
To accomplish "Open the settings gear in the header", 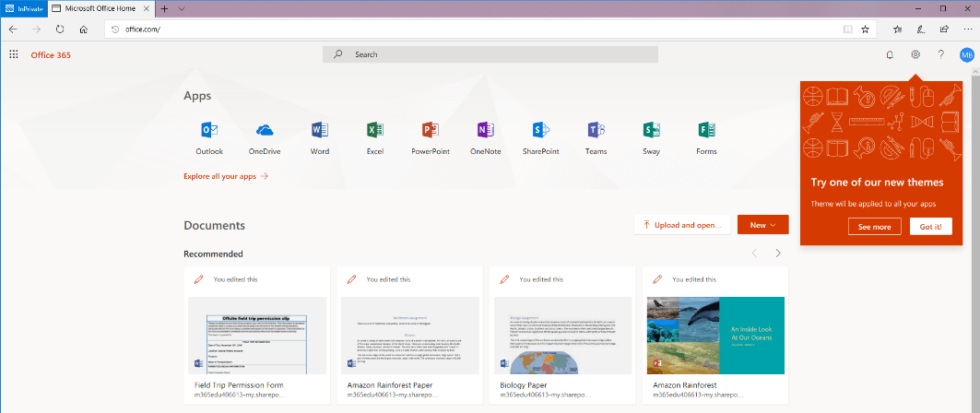I will tap(915, 54).
